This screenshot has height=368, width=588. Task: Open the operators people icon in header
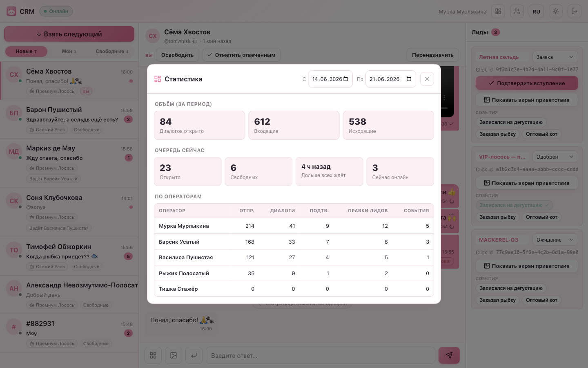click(x=517, y=11)
